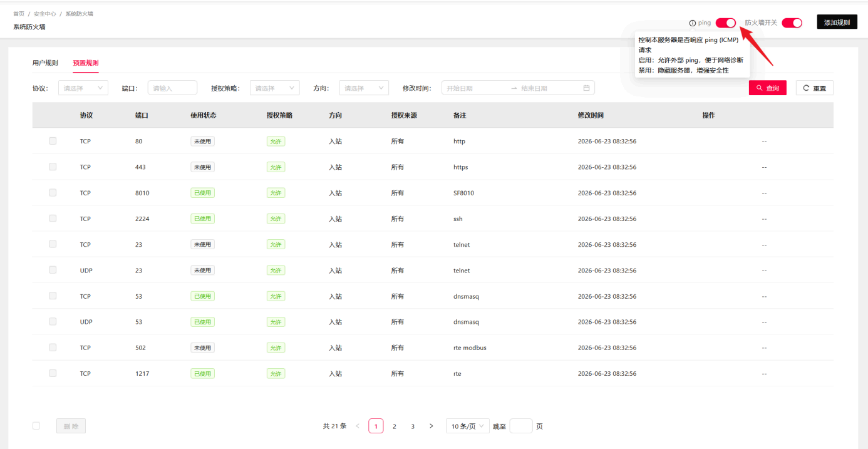Go to previous page arrow in pagination
Image resolution: width=868 pixels, height=449 pixels.
(x=358, y=426)
